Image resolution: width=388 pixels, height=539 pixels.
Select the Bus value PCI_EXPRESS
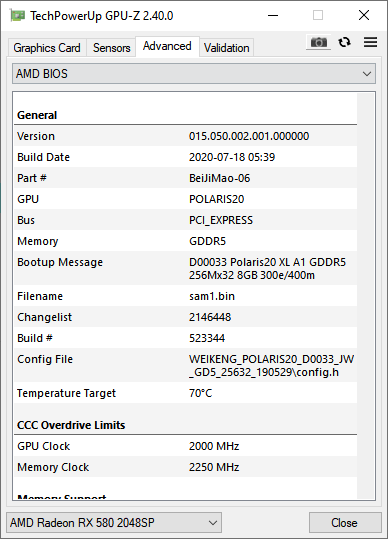click(x=221, y=220)
